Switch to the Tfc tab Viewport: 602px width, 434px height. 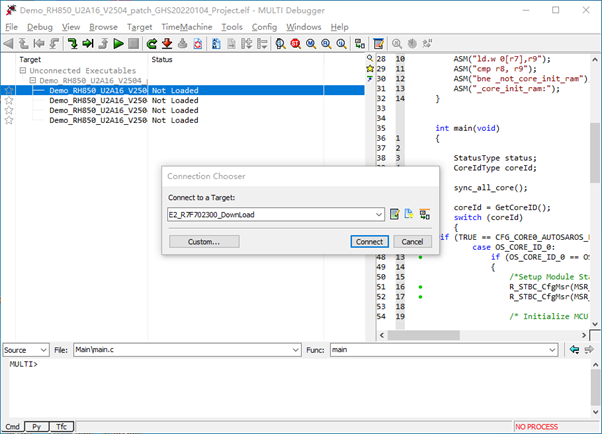click(61, 426)
